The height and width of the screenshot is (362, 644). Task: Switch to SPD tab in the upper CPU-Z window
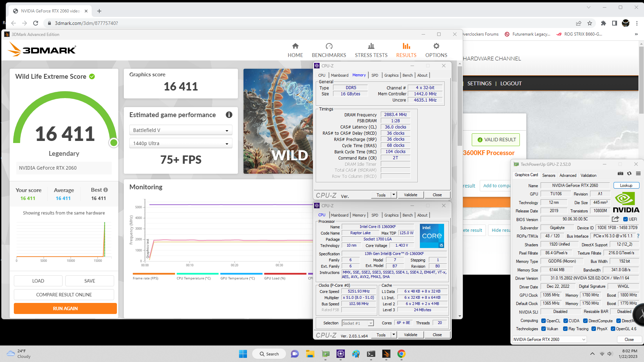(x=375, y=75)
